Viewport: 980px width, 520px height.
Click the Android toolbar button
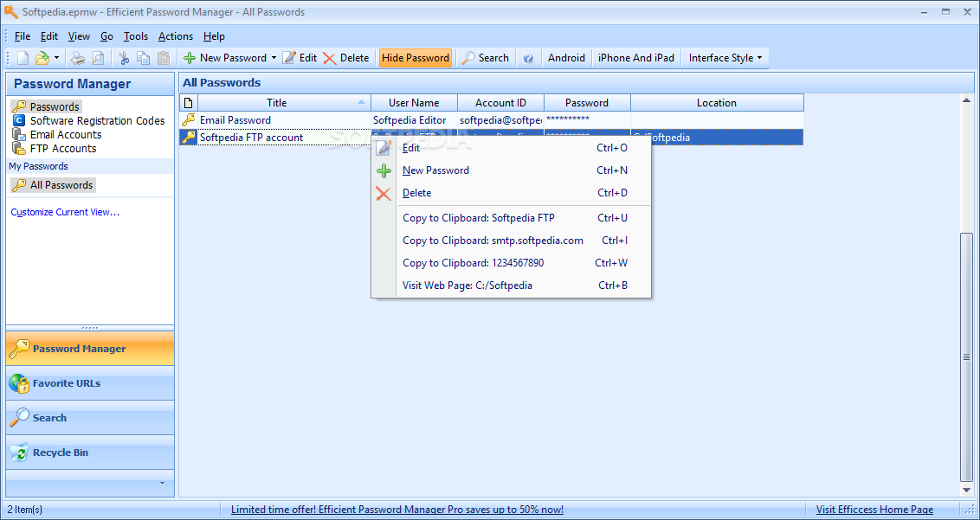[x=566, y=58]
